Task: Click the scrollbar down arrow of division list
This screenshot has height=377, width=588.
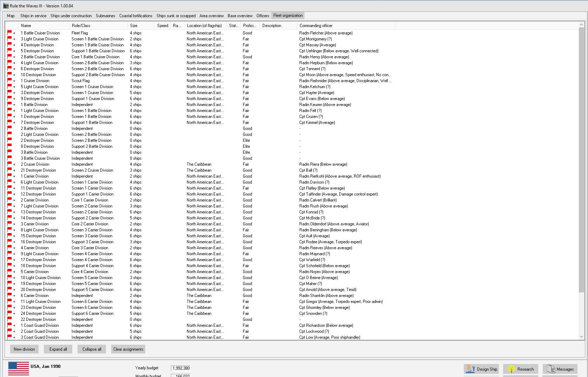Action: 581,337
